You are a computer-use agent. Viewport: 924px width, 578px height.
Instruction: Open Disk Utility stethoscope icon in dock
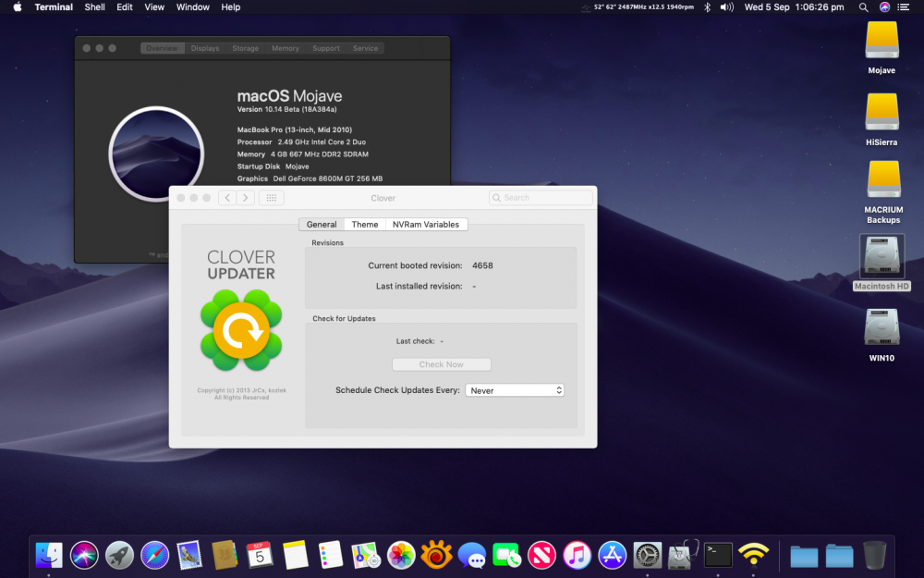[683, 555]
